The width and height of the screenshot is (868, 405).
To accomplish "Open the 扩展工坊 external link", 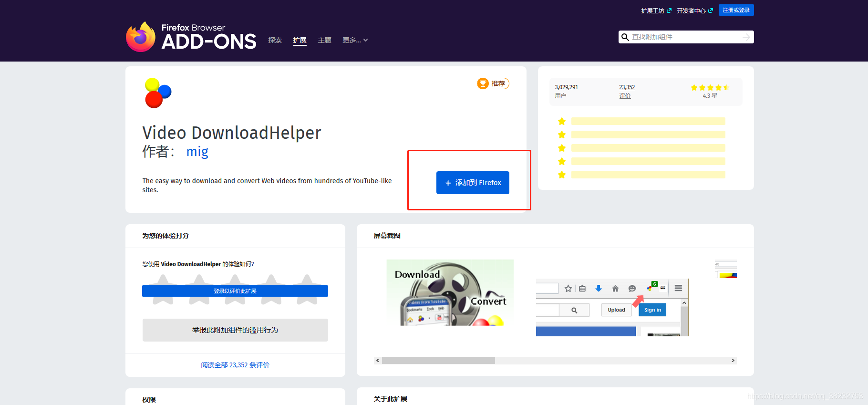I will click(656, 10).
